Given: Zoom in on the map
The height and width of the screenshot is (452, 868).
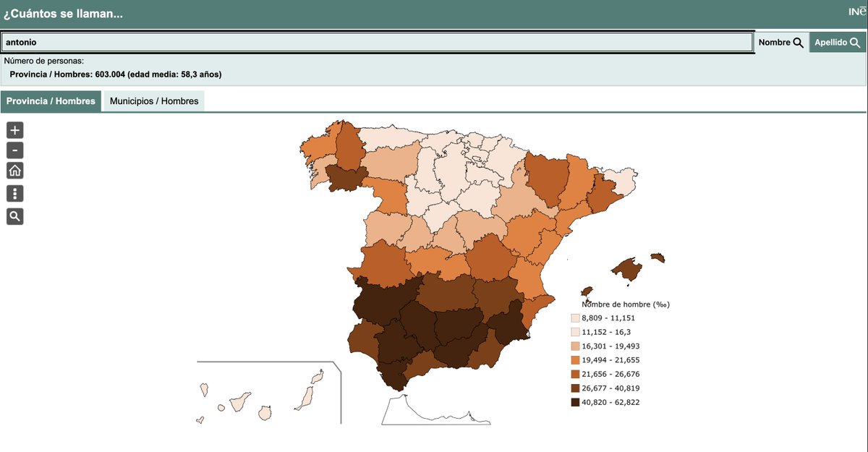Looking at the screenshot, I should 15,130.
